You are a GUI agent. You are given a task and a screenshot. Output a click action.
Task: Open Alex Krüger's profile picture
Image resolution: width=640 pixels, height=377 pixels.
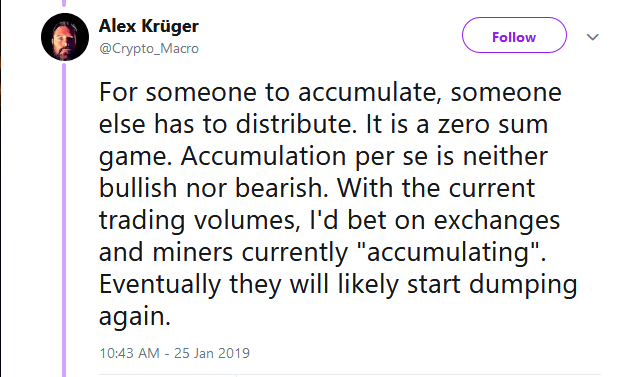[65, 37]
